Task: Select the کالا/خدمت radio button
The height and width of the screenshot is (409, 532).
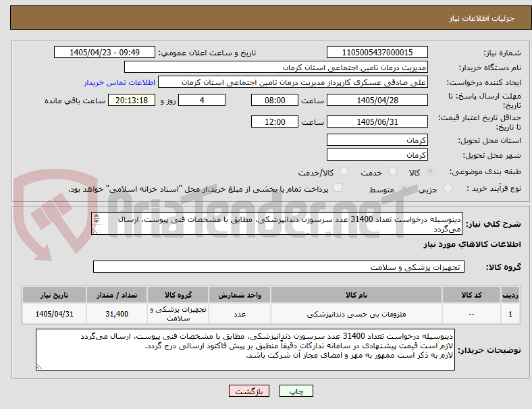Action: (x=344, y=171)
